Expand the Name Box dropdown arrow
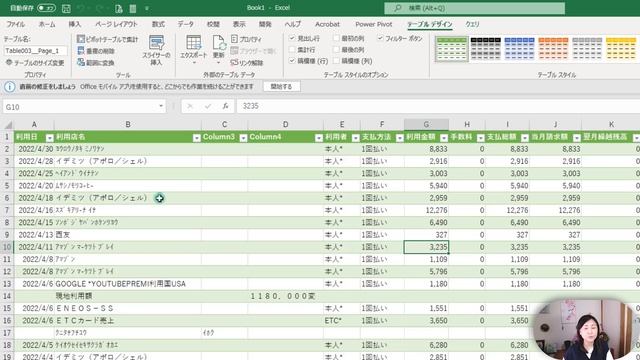The image size is (640, 360). click(x=161, y=106)
